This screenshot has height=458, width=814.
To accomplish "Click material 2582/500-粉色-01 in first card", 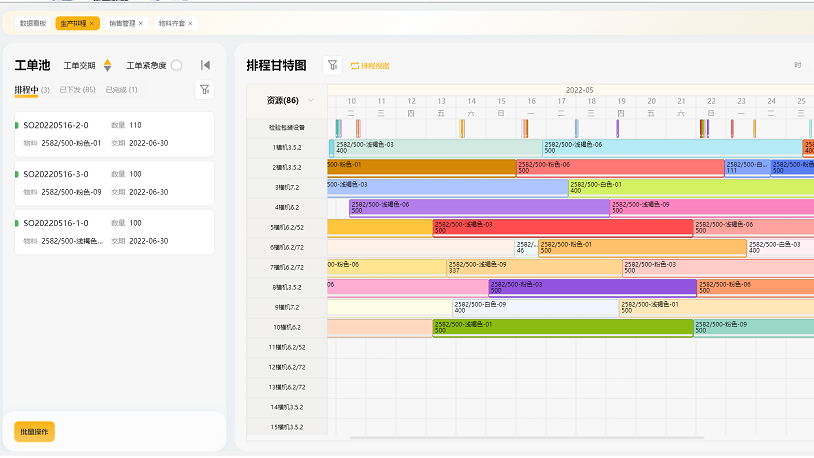I will click(71, 143).
